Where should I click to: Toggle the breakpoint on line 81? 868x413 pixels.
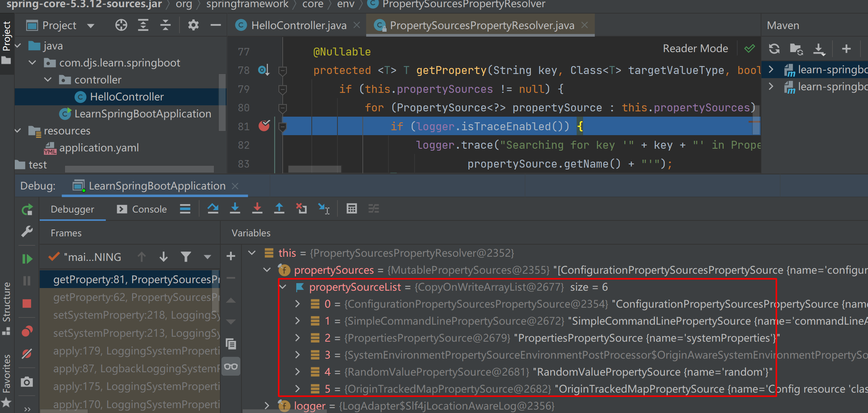click(x=265, y=126)
